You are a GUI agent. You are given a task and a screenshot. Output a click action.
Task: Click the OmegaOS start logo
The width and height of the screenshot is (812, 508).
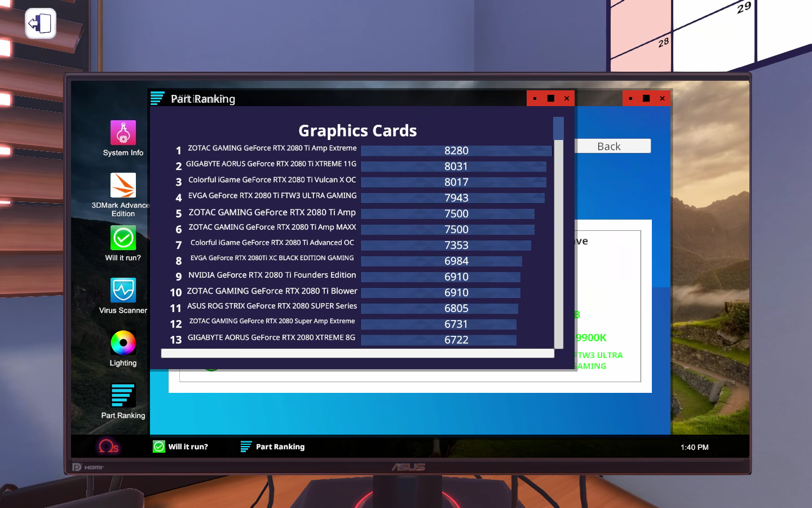(x=108, y=447)
